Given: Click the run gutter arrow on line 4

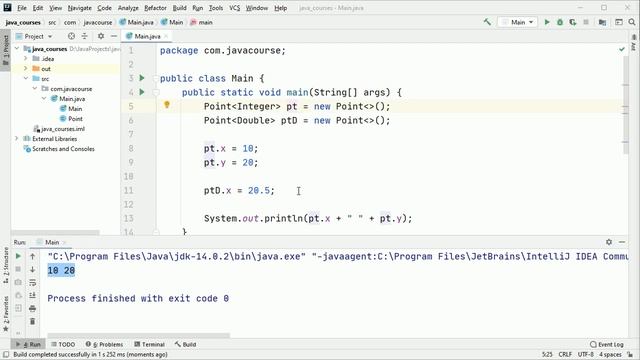Looking at the screenshot, I should 142,92.
